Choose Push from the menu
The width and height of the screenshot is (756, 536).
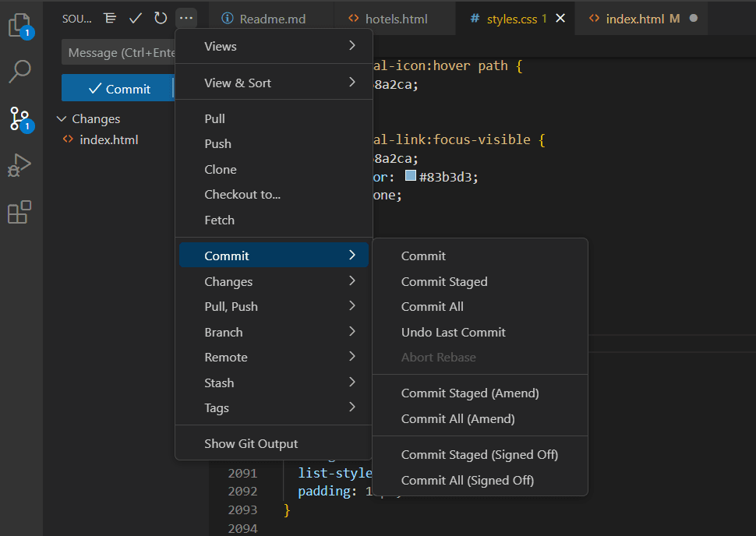pyautogui.click(x=274, y=143)
